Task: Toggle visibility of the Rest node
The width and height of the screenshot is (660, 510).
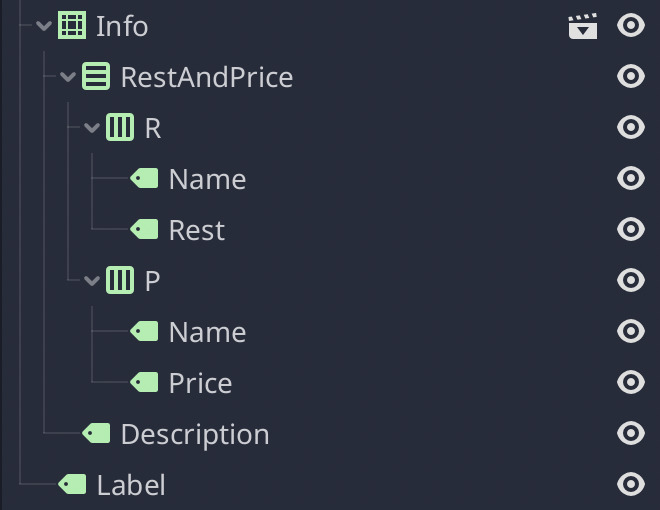Action: pyautogui.click(x=631, y=229)
